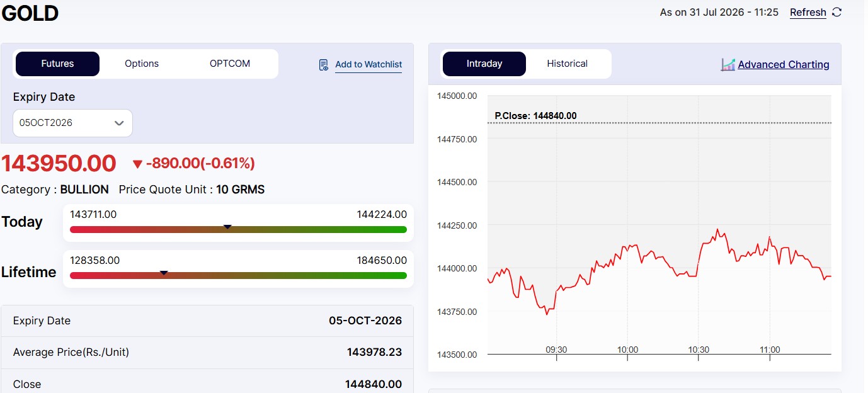
Task: Click the refresh circular arrow icon
Action: [837, 12]
